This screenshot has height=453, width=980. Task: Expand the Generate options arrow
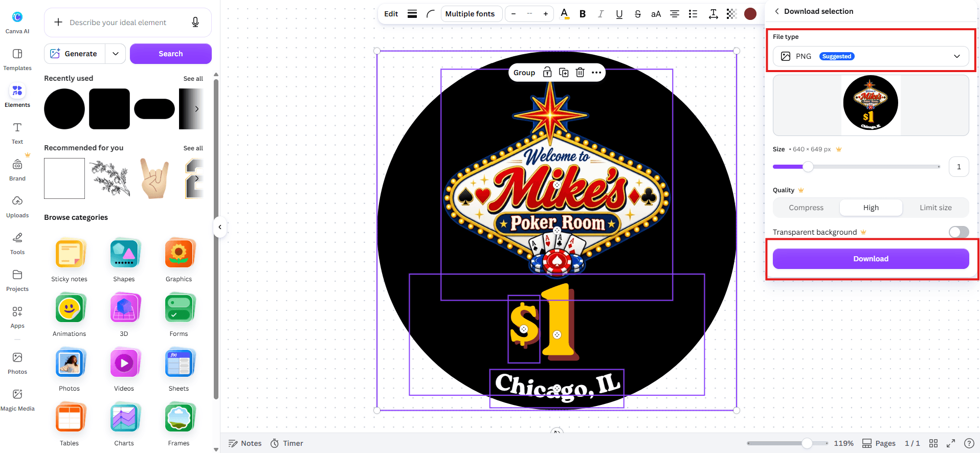(116, 54)
